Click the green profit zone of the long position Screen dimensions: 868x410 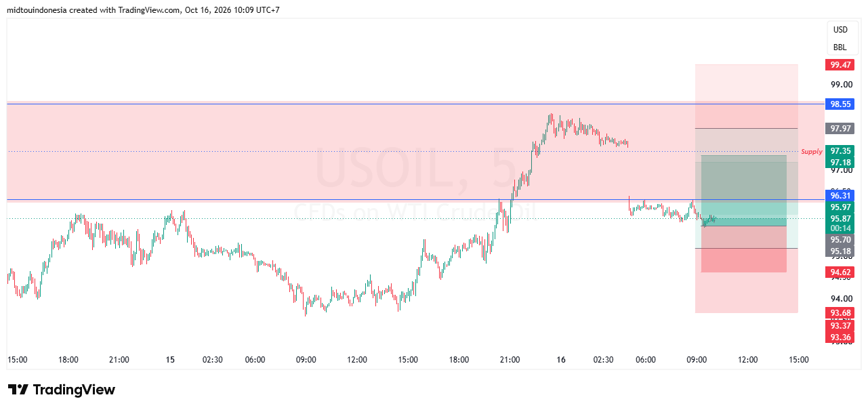tap(743, 190)
